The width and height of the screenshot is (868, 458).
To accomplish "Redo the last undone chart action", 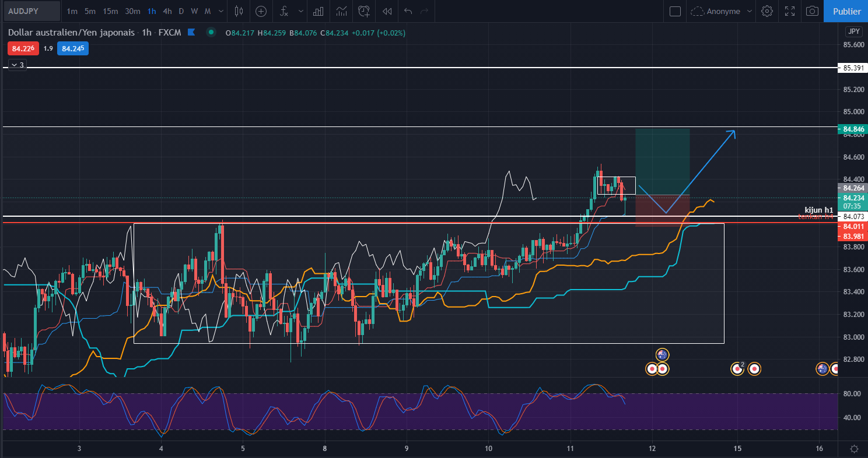I will click(x=425, y=11).
